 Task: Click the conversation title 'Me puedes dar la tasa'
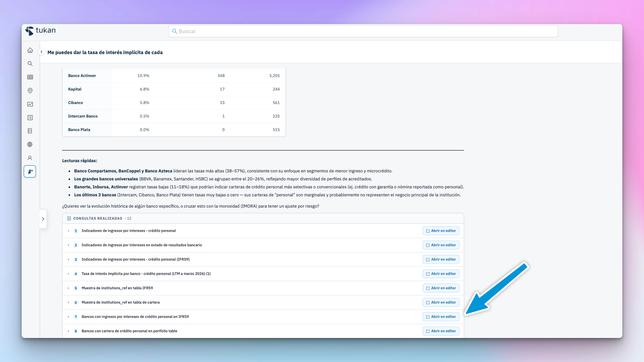pyautogui.click(x=105, y=52)
